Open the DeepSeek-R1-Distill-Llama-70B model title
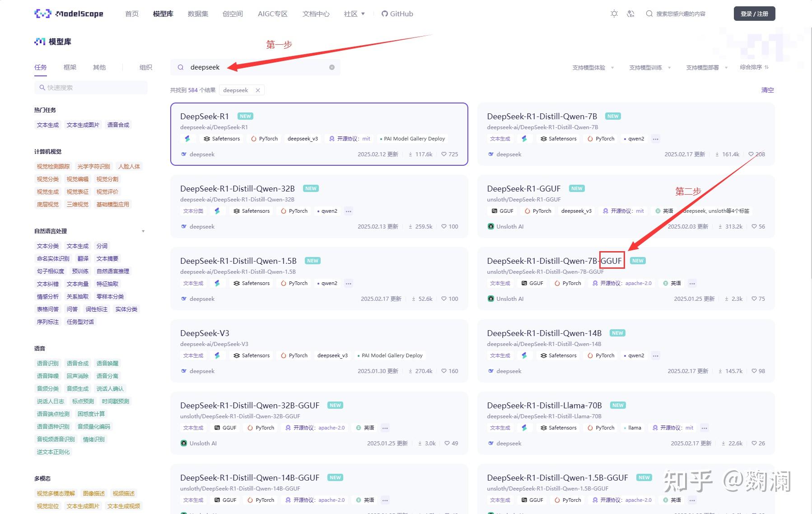Image resolution: width=812 pixels, height=514 pixels. pos(544,405)
